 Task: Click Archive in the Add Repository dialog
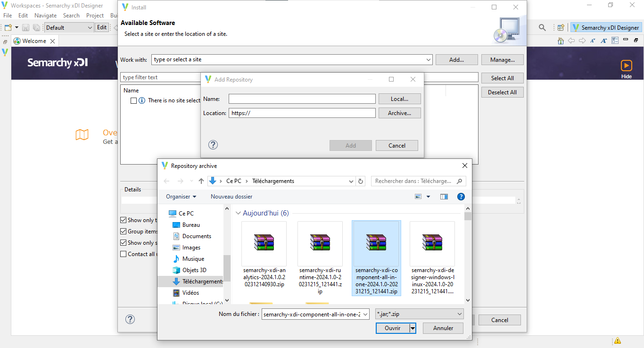tap(399, 113)
